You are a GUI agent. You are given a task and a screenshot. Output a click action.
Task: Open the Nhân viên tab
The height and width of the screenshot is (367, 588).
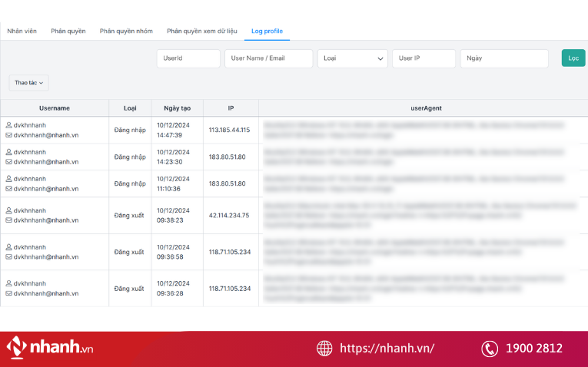22,31
